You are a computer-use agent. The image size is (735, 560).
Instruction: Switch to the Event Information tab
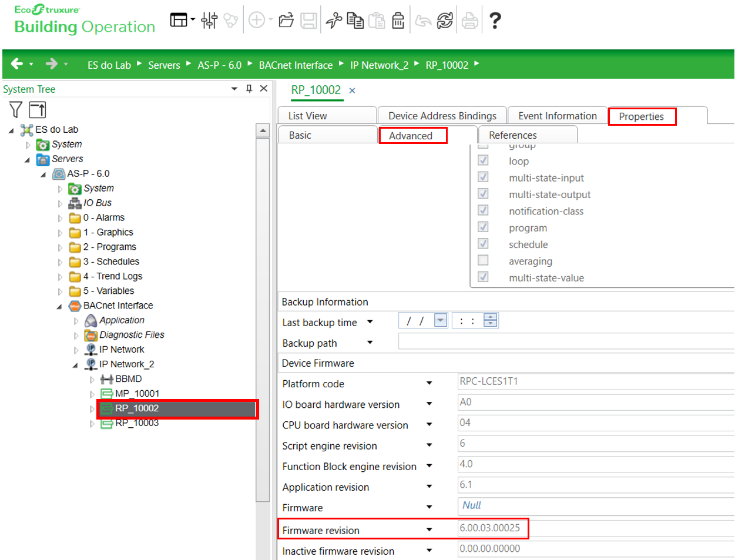(x=558, y=116)
